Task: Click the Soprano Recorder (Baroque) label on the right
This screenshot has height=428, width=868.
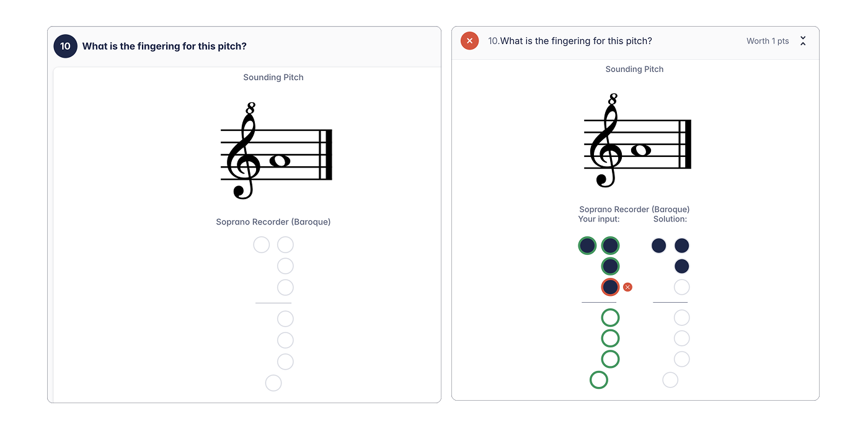Action: click(634, 209)
